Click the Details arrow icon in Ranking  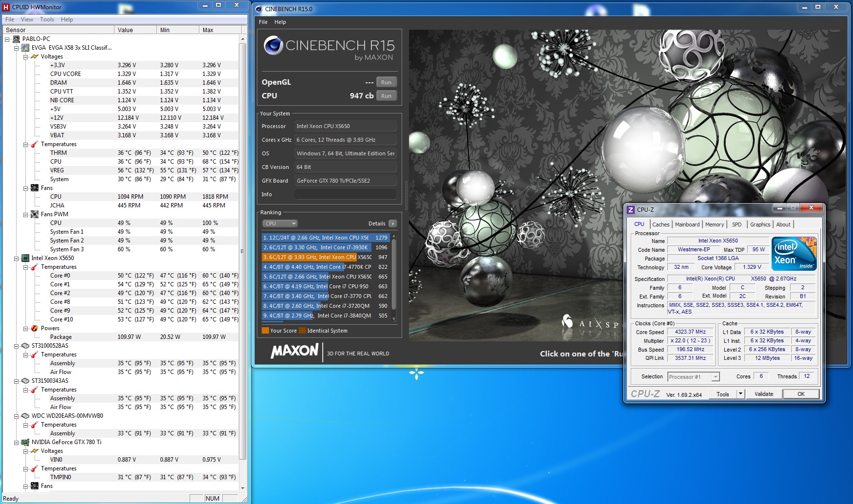pyautogui.click(x=392, y=224)
